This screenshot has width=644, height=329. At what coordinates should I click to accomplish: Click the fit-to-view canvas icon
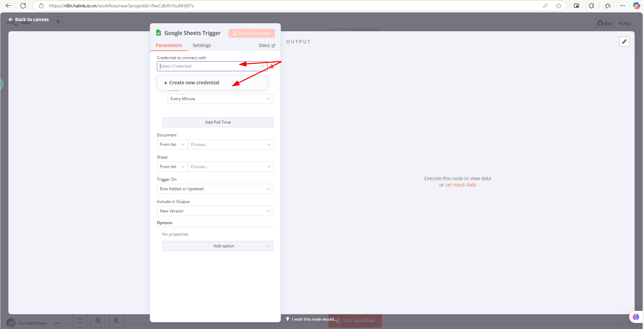(x=80, y=321)
